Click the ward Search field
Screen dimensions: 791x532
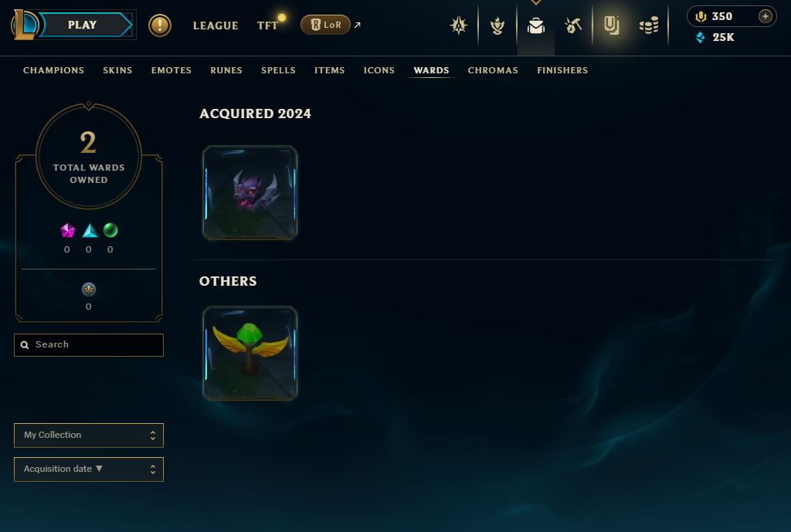(89, 345)
